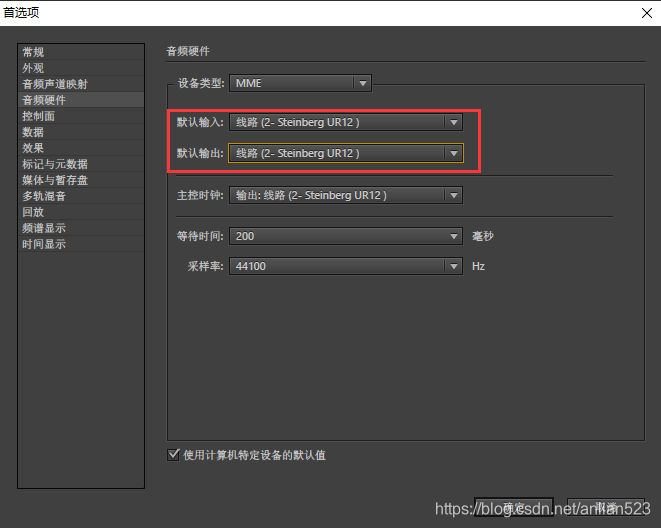
Task: Go to 控制面 preferences
Action: 81,116
